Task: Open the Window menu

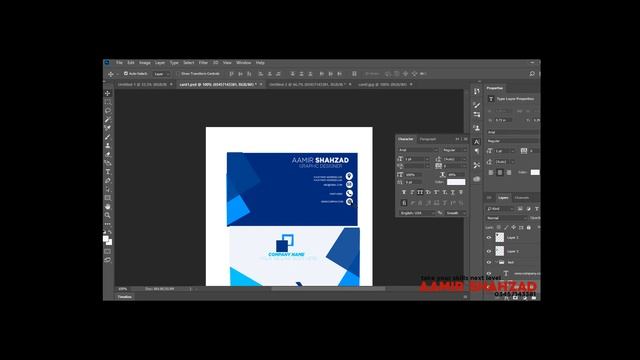Action: (244, 63)
